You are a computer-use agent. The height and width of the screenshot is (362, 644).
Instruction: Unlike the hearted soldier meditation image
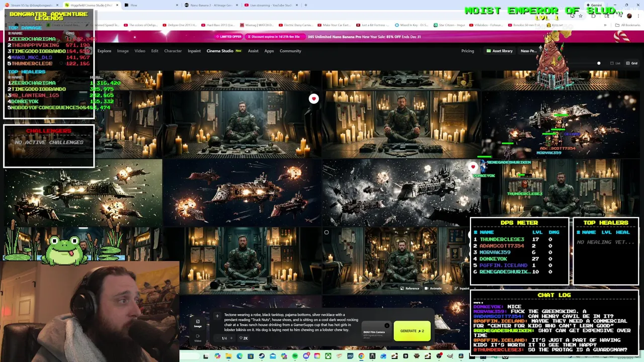313,99
